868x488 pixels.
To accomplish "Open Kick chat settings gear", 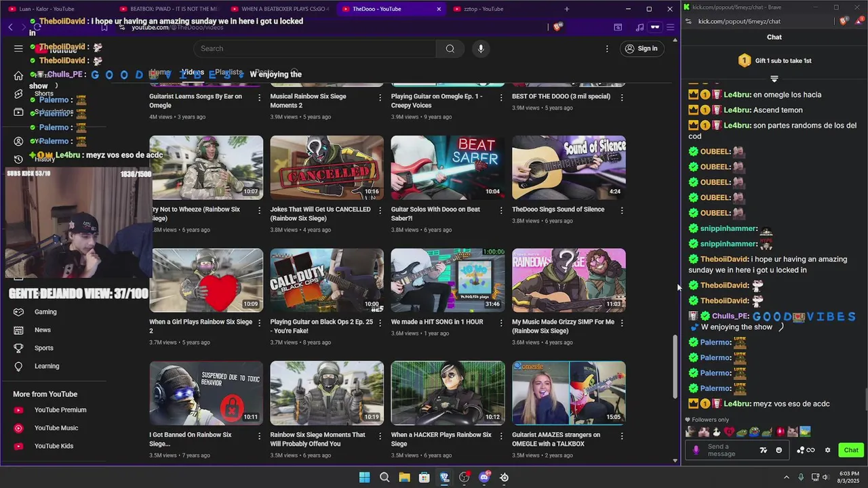I will point(827,450).
